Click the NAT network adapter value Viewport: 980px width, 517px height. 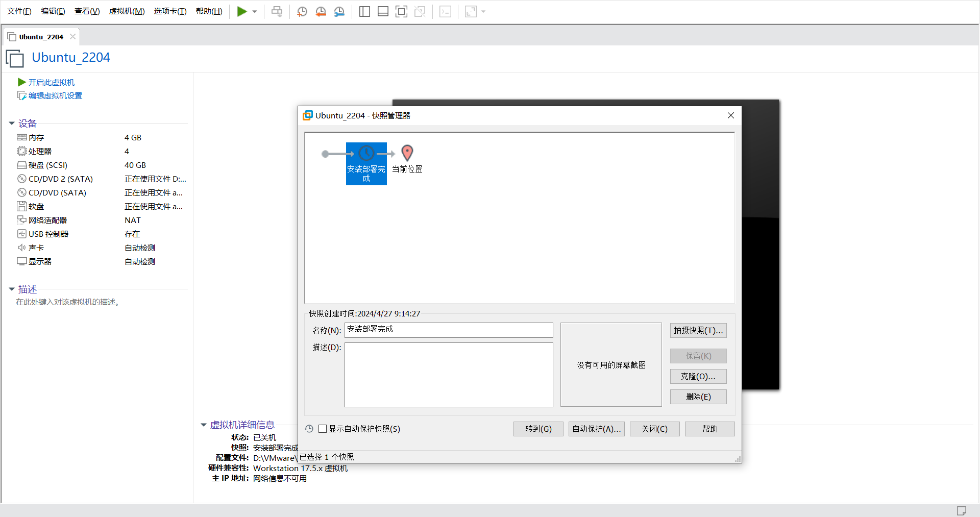[133, 220]
